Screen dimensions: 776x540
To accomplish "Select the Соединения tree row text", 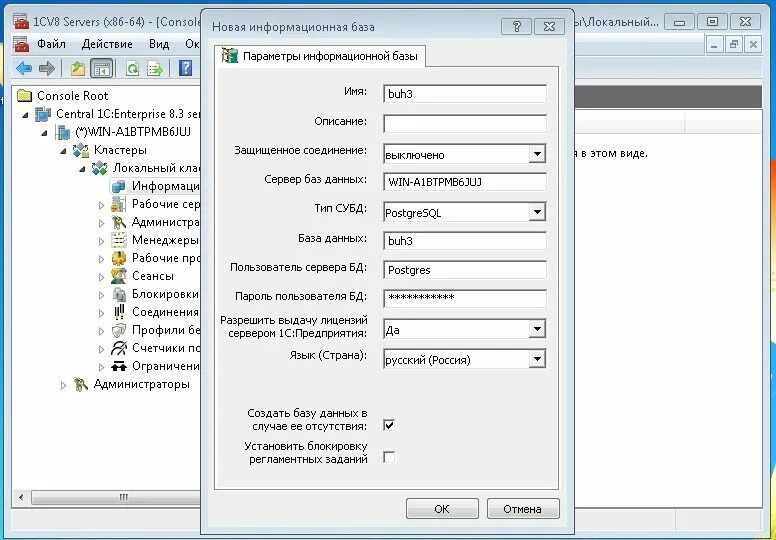I will tap(165, 312).
